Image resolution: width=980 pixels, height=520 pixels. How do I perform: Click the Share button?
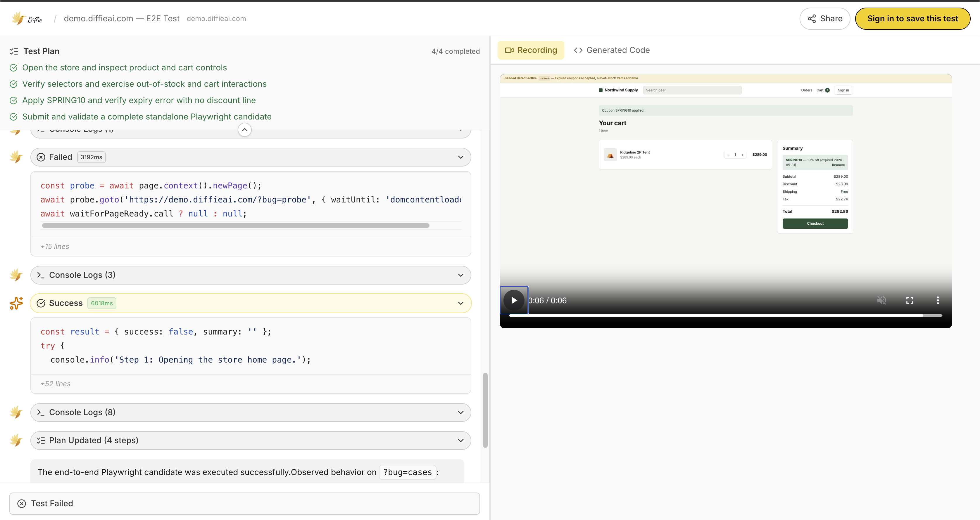click(x=824, y=19)
